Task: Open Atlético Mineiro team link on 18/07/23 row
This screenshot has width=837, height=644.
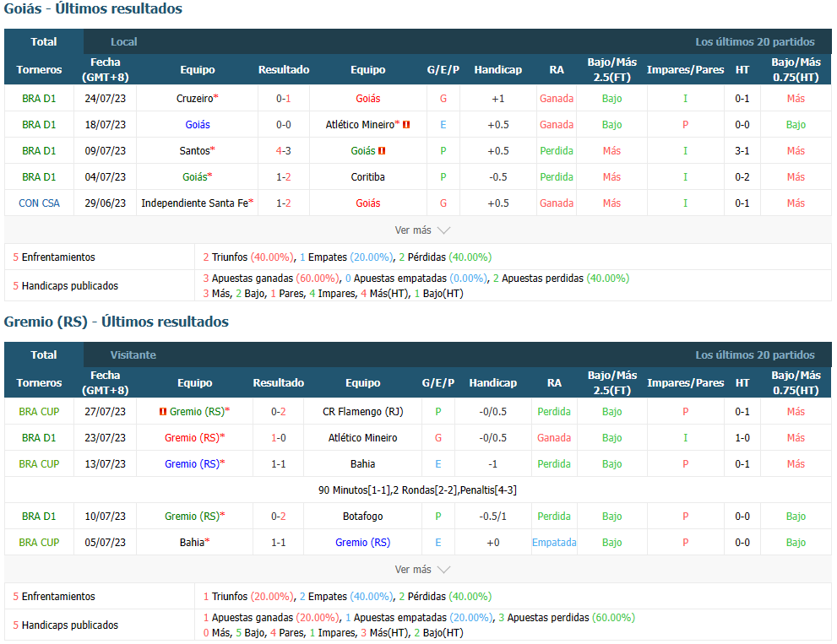Action: (360, 125)
